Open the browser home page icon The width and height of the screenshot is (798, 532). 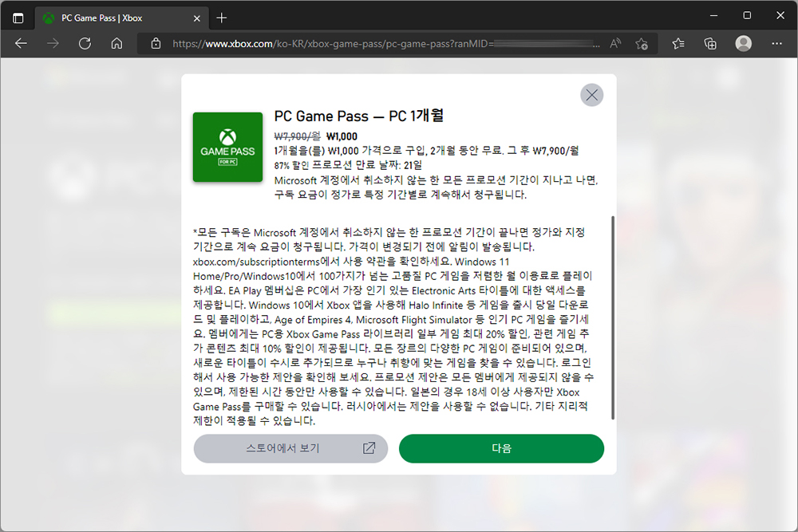117,44
